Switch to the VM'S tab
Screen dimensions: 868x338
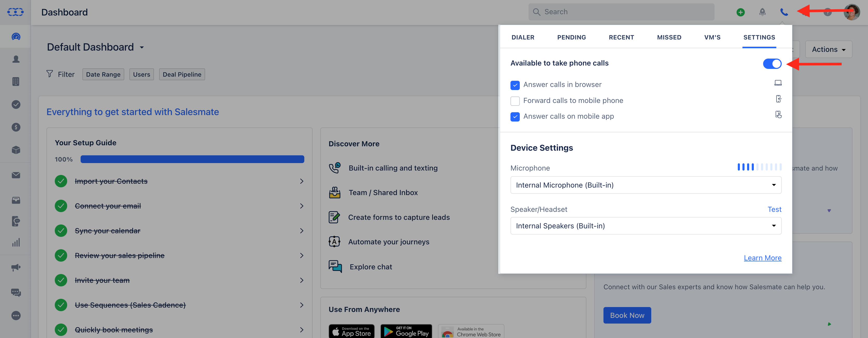[712, 37]
